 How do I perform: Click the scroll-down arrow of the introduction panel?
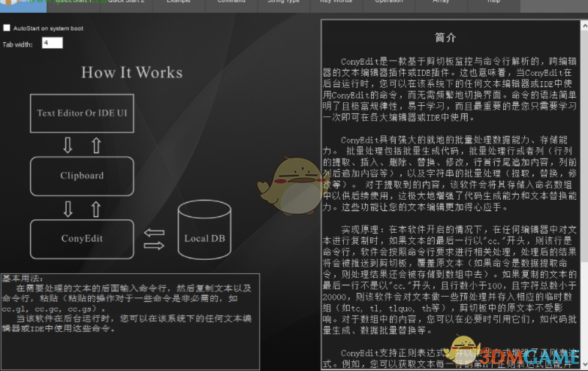point(584,364)
